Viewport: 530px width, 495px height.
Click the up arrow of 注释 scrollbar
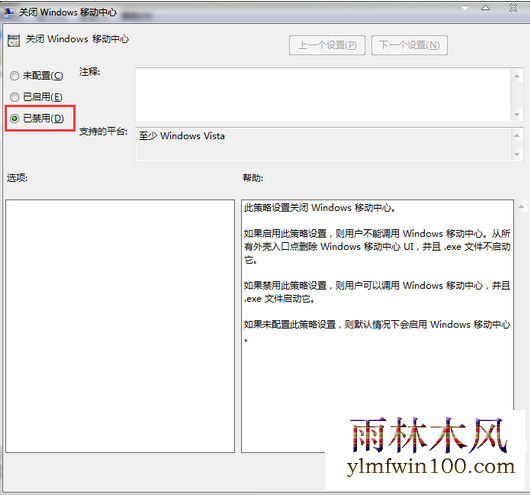click(x=516, y=76)
